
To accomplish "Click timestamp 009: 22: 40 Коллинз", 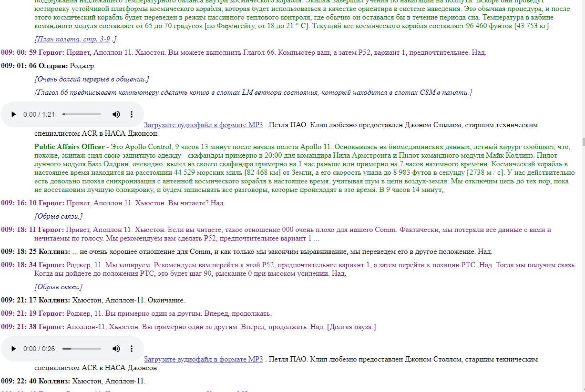I will click(x=36, y=381).
